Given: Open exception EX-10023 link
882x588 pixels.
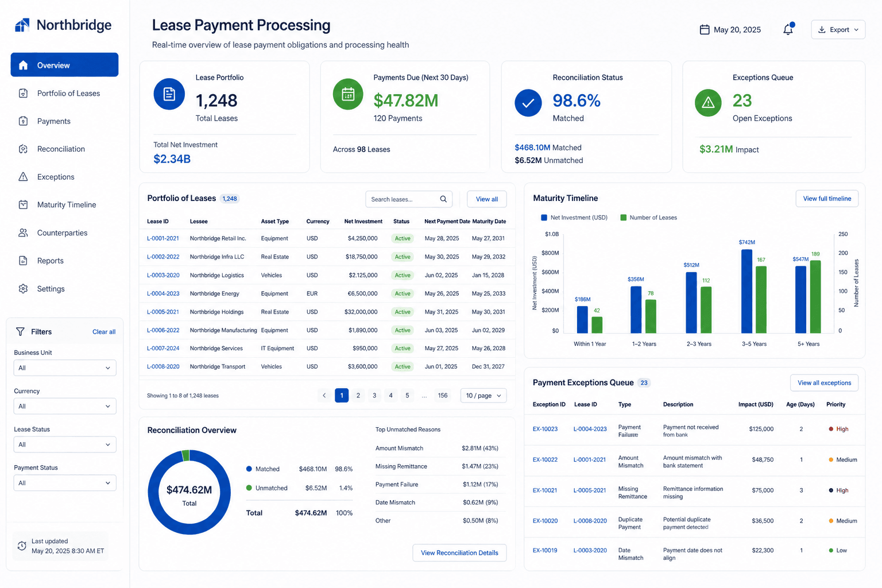Looking at the screenshot, I should (545, 429).
